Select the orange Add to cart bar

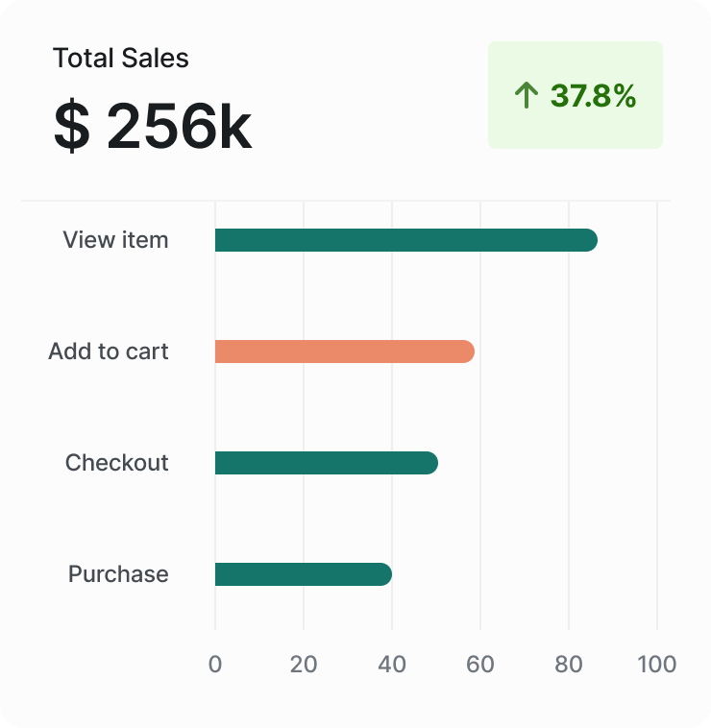point(344,352)
